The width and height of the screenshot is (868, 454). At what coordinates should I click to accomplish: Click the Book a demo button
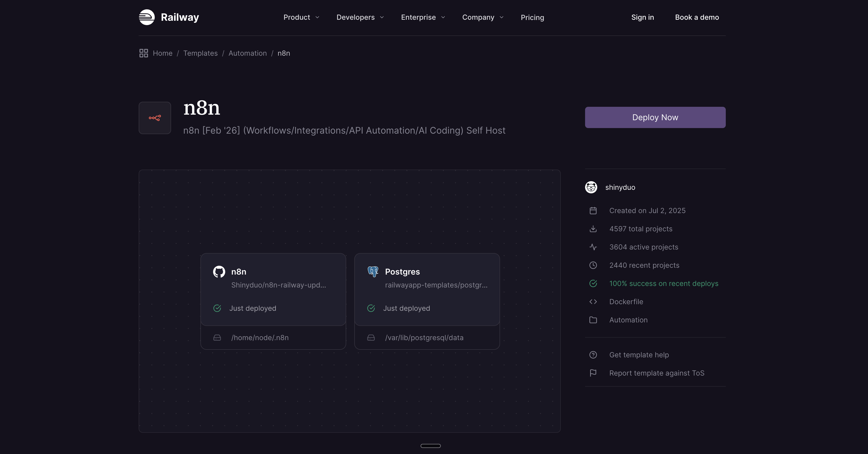tap(697, 17)
